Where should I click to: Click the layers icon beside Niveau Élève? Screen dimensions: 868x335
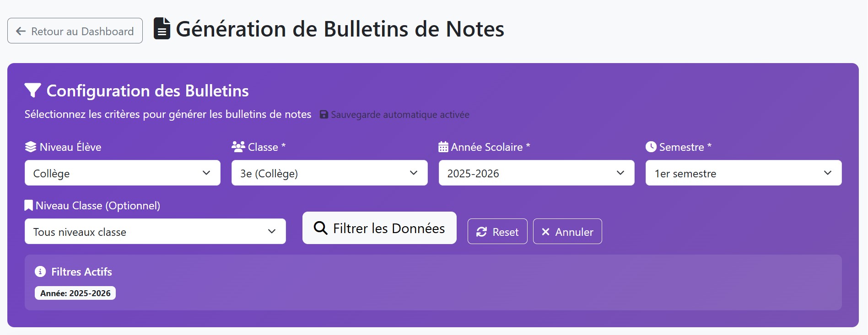[30, 146]
